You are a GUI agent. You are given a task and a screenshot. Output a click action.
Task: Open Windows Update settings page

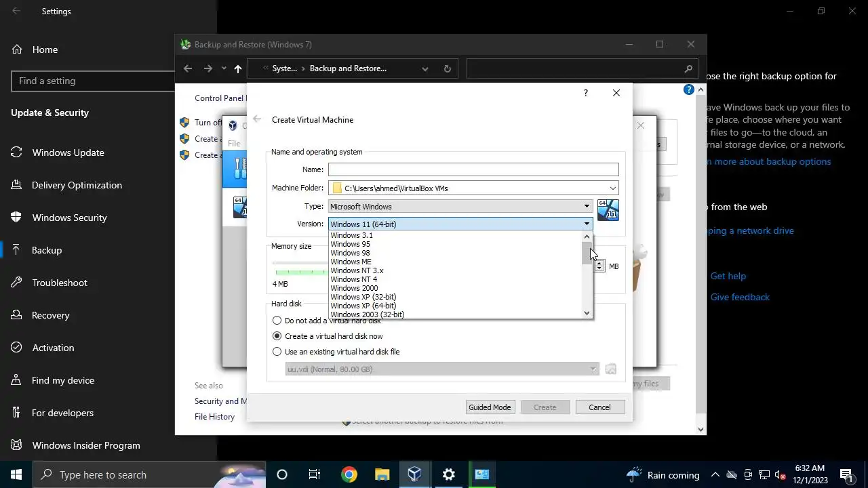coord(68,152)
